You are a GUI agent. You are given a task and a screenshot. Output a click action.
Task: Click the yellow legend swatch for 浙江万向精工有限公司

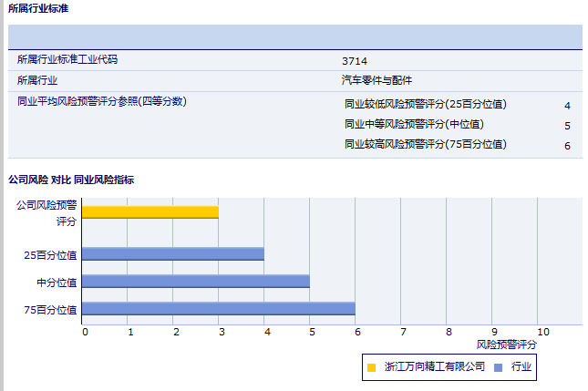click(371, 367)
